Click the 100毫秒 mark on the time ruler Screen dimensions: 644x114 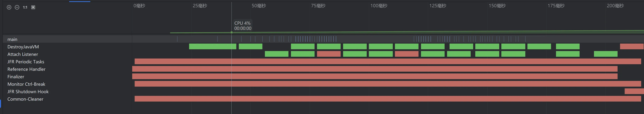(x=379, y=6)
